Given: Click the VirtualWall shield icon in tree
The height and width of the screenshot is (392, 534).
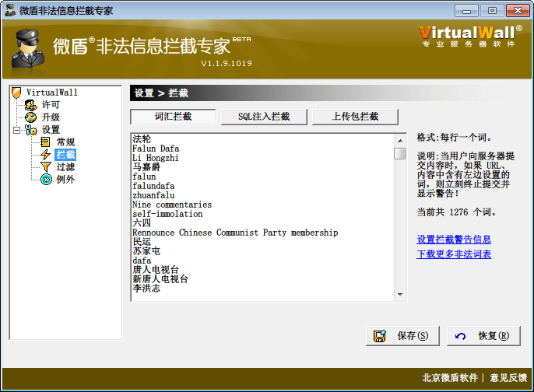Looking at the screenshot, I should pyautogui.click(x=16, y=93).
